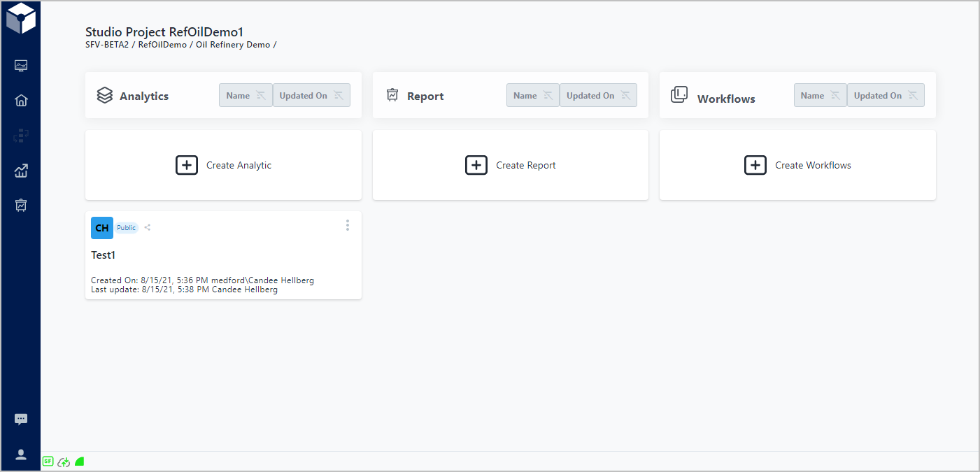Click the green SF status icon

click(48, 462)
